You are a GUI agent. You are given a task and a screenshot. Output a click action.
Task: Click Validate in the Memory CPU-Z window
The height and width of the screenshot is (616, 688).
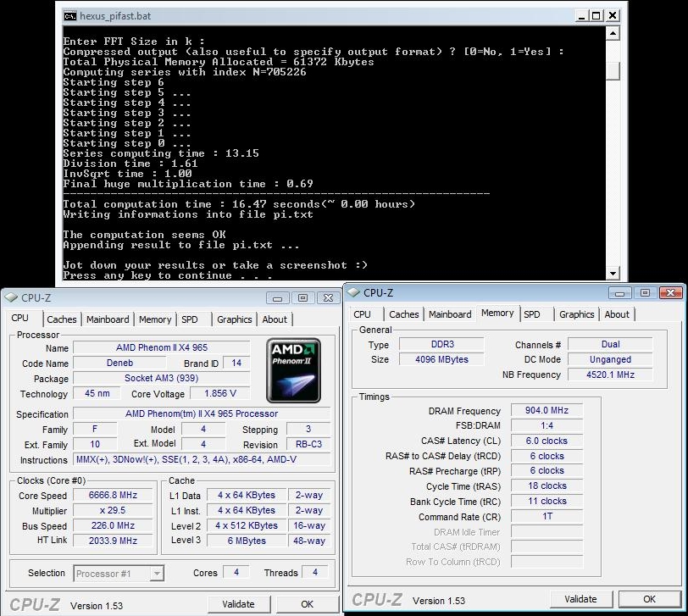click(x=580, y=599)
